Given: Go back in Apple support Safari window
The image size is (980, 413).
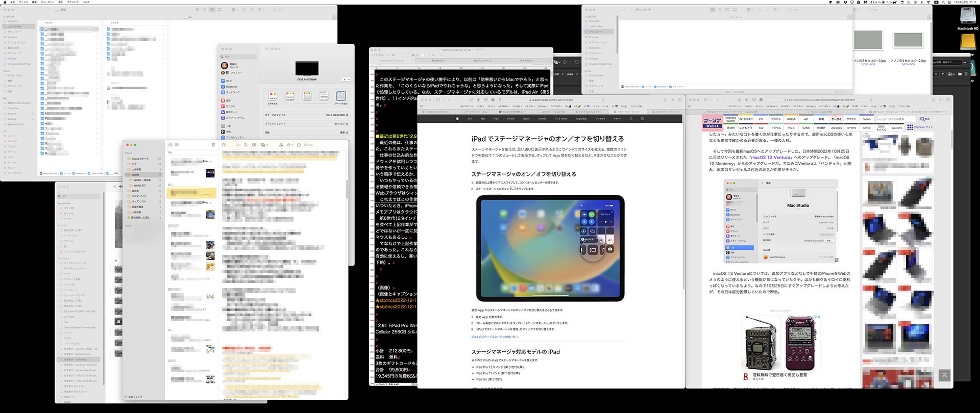Looking at the screenshot, I should (449, 100).
